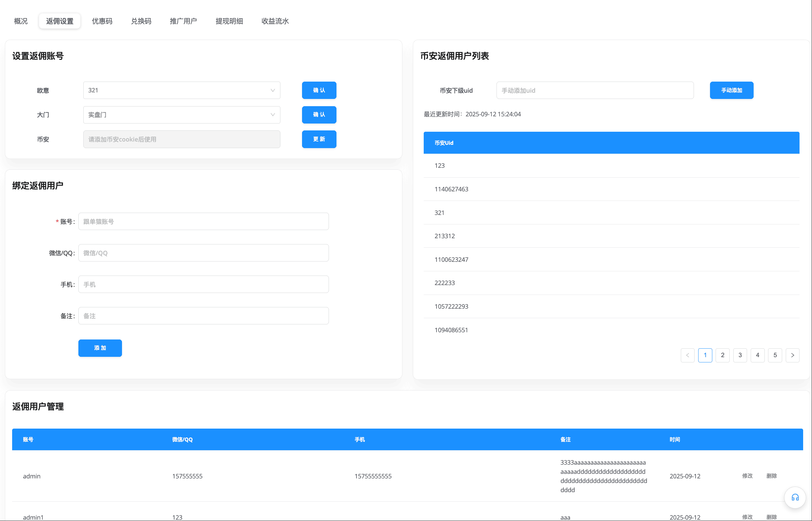
Task: Focus the 跟单猿账号 input field
Action: (x=203, y=222)
